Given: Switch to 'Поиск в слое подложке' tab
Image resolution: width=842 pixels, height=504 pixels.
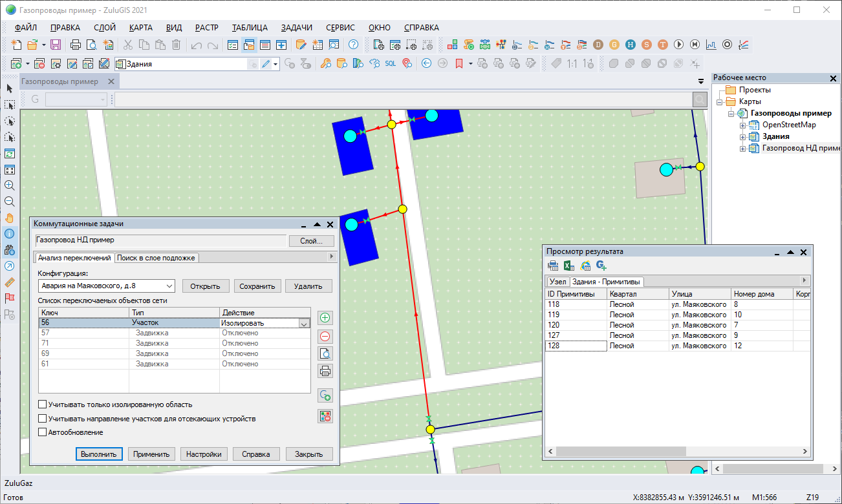Looking at the screenshot, I should [156, 258].
